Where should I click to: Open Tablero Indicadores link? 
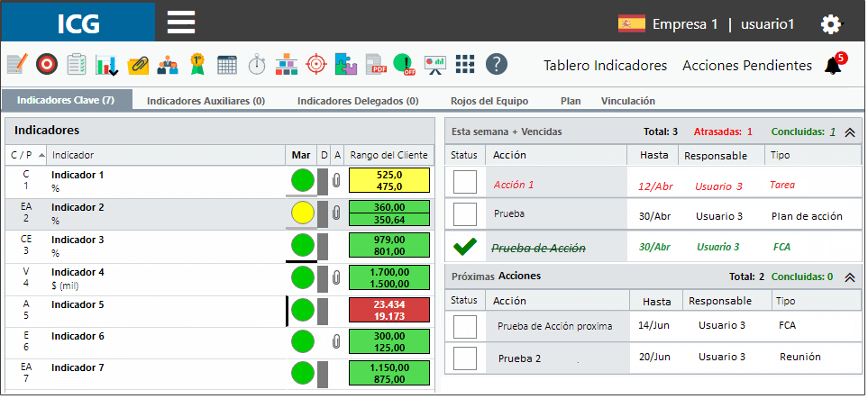click(x=605, y=66)
